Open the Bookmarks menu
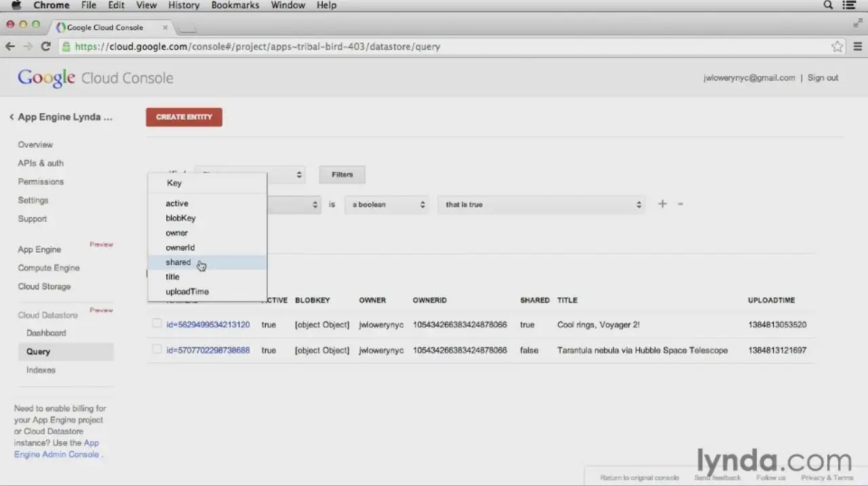The width and height of the screenshot is (868, 486). (x=235, y=5)
